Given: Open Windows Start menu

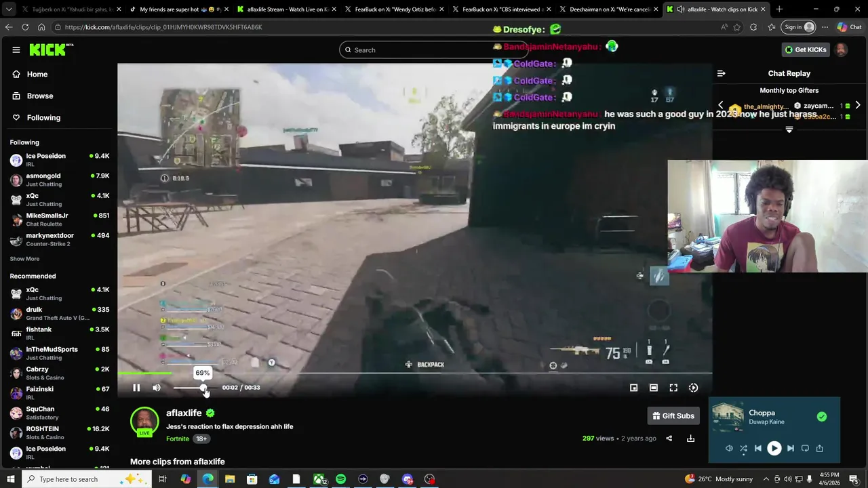Looking at the screenshot, I should tap(10, 479).
